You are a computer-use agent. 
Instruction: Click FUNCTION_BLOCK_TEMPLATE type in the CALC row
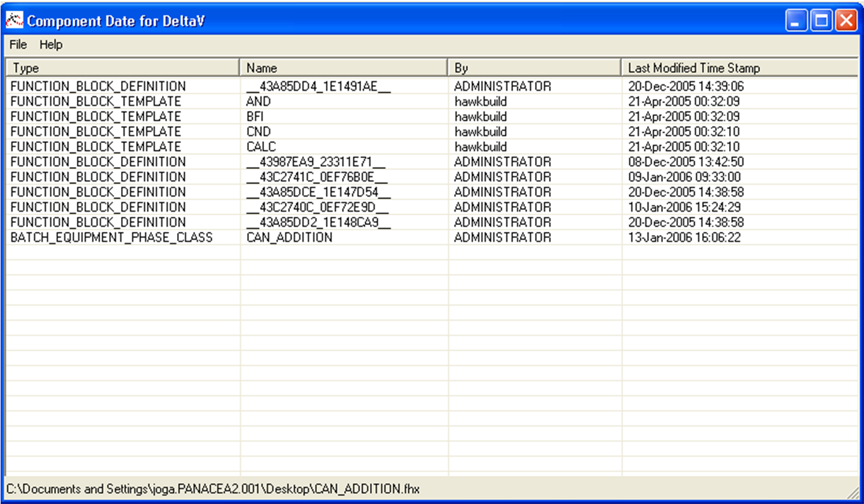(x=96, y=147)
